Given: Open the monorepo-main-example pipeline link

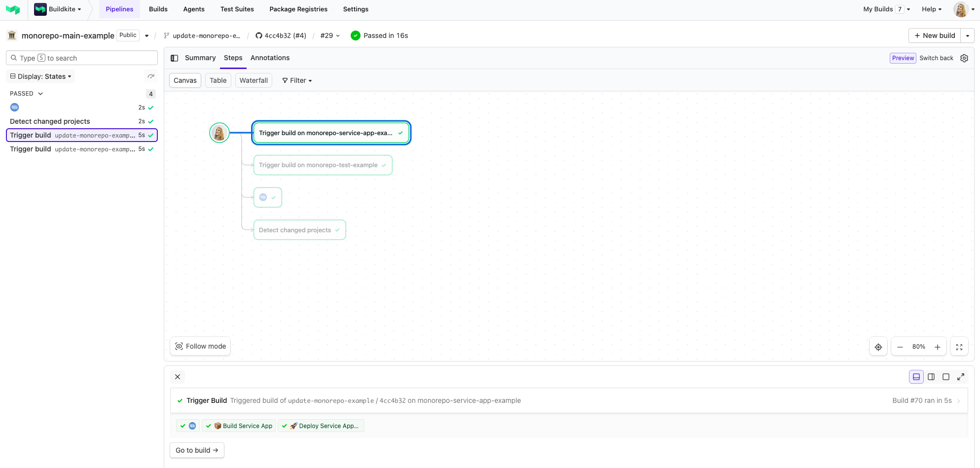Looking at the screenshot, I should pyautogui.click(x=68, y=36).
